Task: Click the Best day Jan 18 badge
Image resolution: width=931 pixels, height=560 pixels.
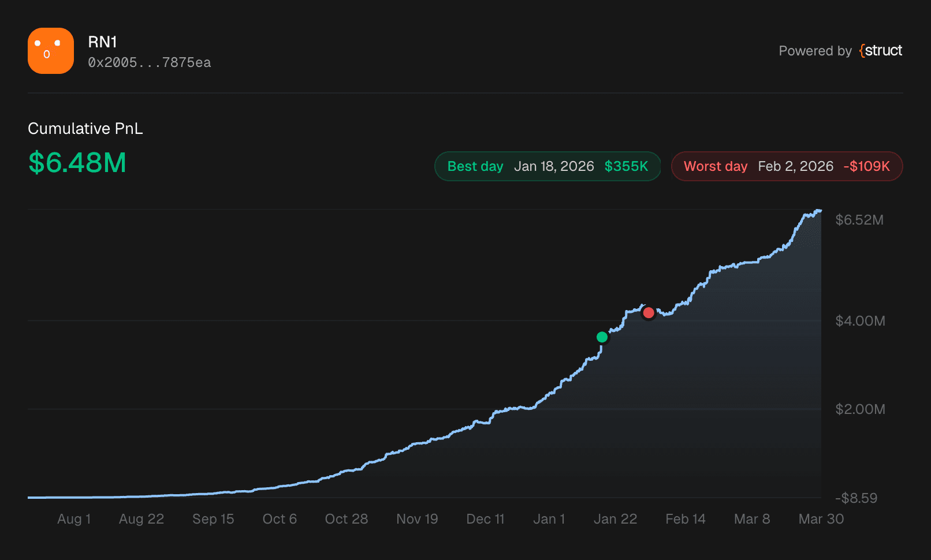Action: point(547,166)
